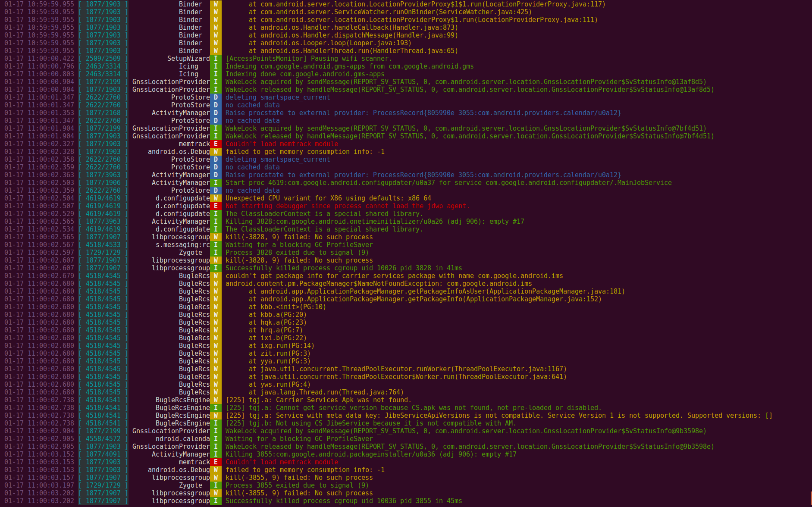Click the Zygote tag at 11:00:02.597

coord(191,253)
